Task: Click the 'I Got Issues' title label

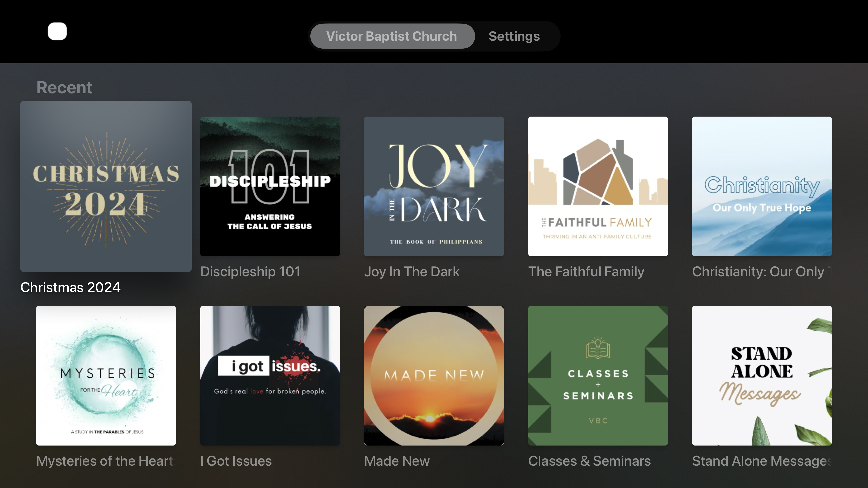Action: pos(236,461)
